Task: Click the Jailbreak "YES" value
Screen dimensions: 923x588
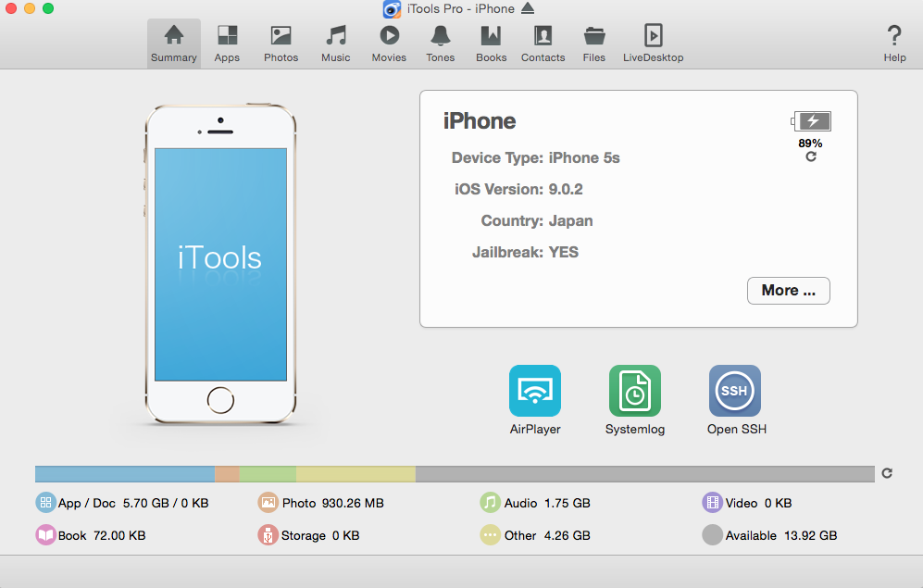Action: (564, 253)
